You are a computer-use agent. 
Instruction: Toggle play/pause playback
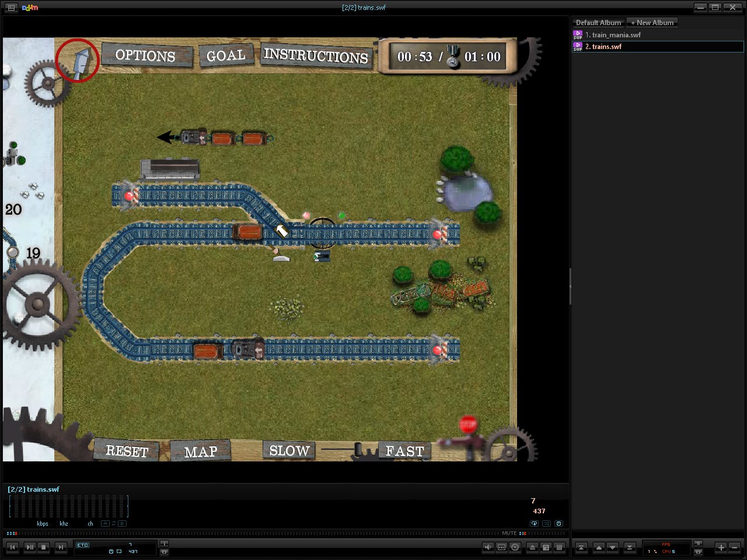[30, 547]
